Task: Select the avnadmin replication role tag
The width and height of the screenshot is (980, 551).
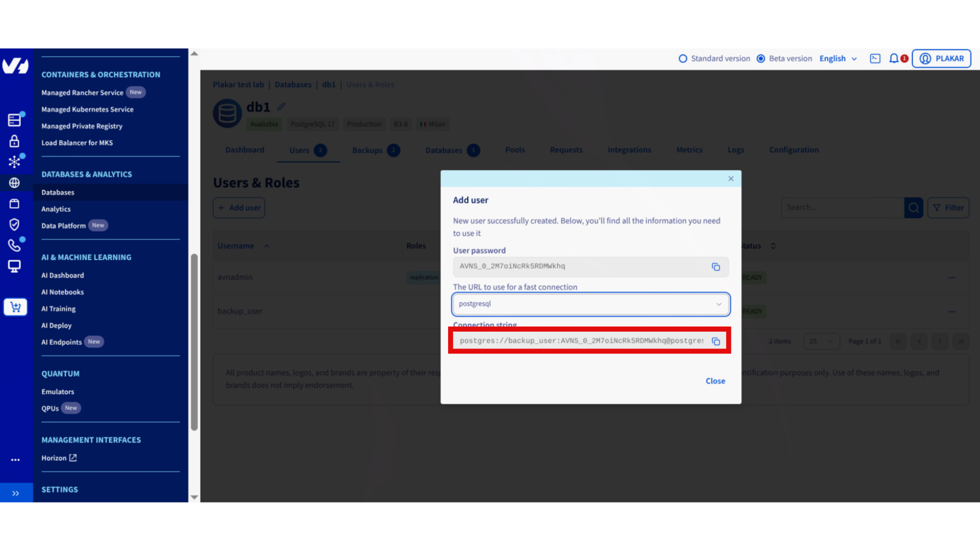Action: [424, 277]
